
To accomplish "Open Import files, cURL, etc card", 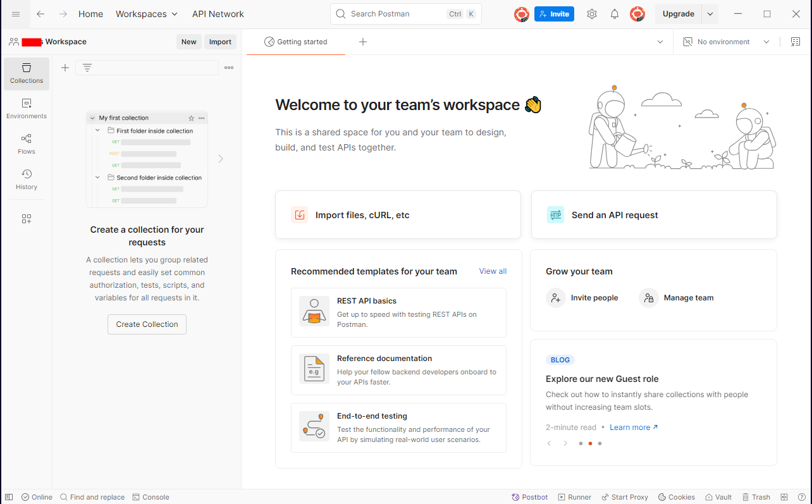I will tap(398, 215).
